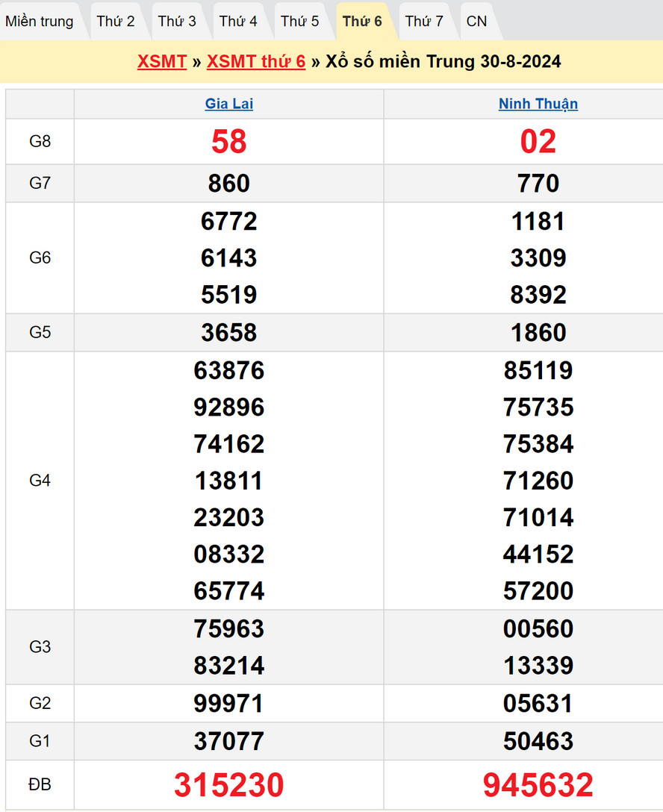Open the Ninh Thuận province link

coord(538,104)
